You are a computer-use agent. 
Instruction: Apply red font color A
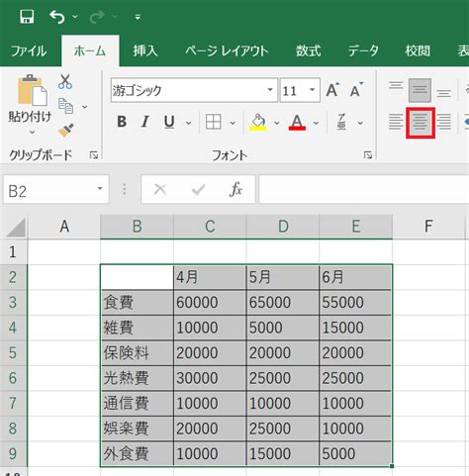point(297,122)
